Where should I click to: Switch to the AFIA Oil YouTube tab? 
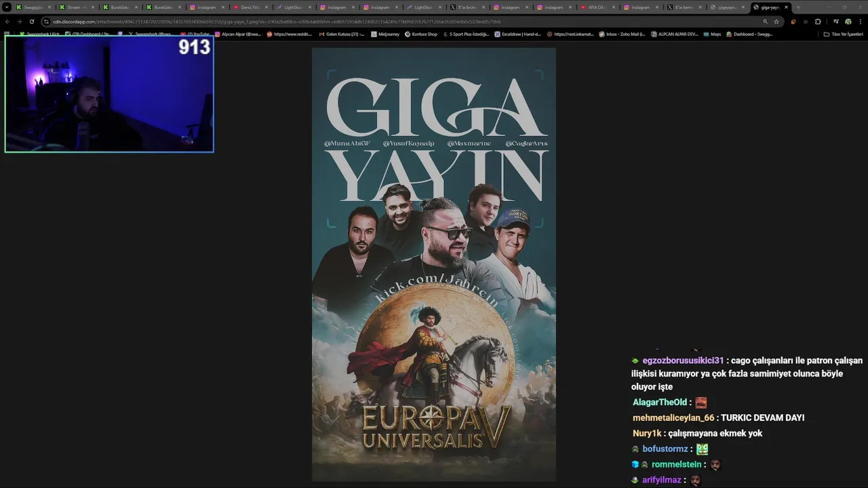pos(597,7)
